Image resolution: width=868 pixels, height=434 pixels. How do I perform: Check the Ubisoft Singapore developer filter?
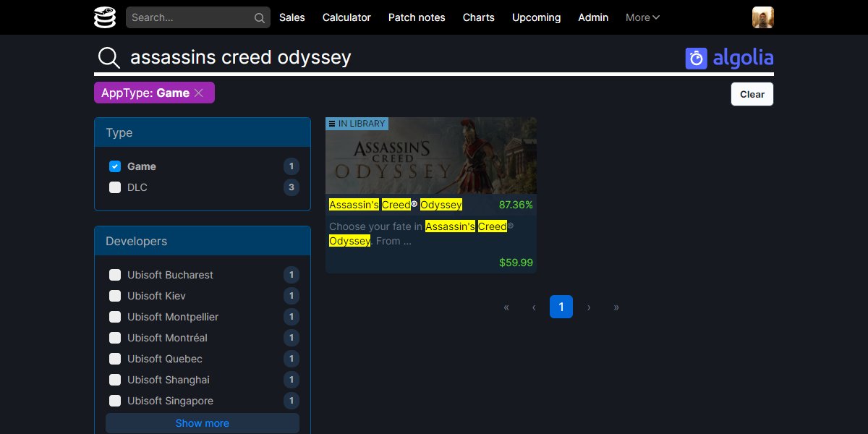coord(115,401)
